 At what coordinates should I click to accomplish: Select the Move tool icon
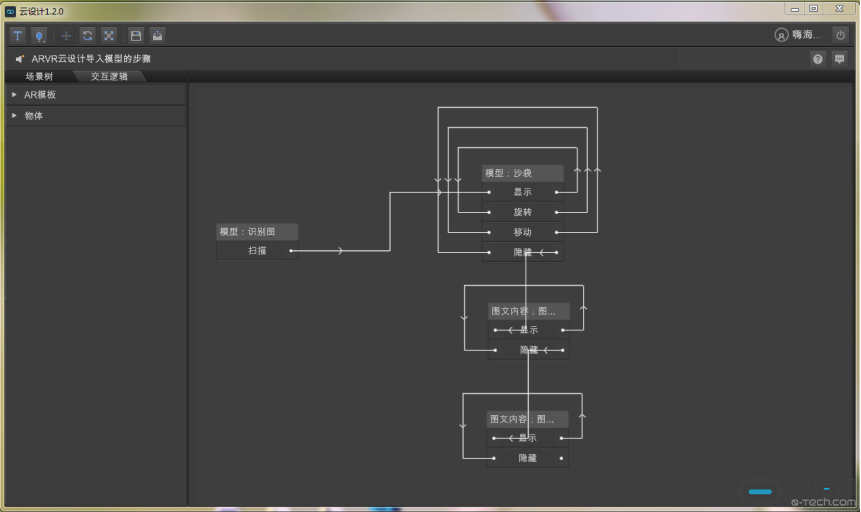66,35
